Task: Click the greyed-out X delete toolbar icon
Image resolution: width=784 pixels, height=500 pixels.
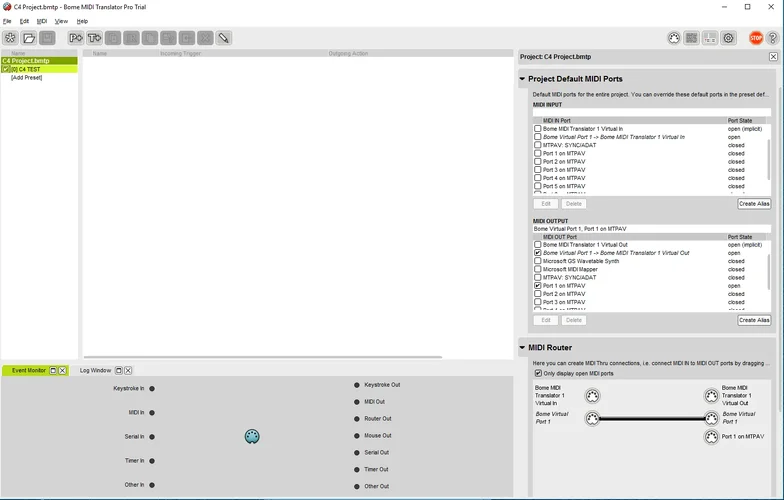Action: (x=205, y=38)
